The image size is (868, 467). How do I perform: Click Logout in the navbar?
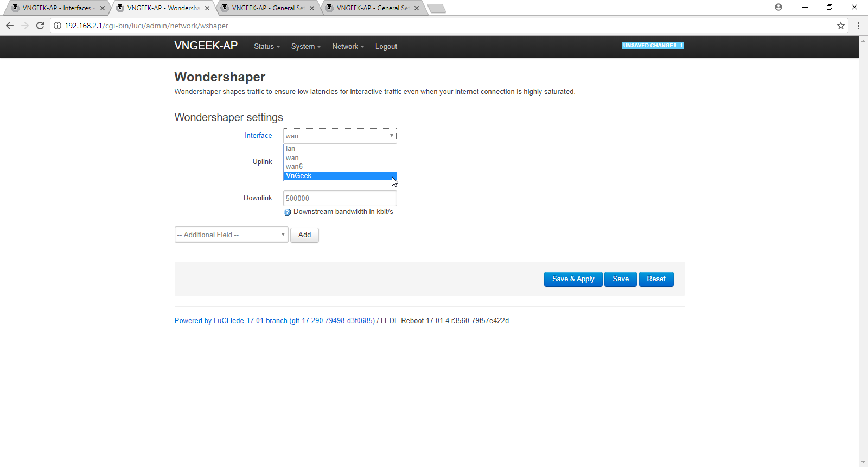[386, 47]
